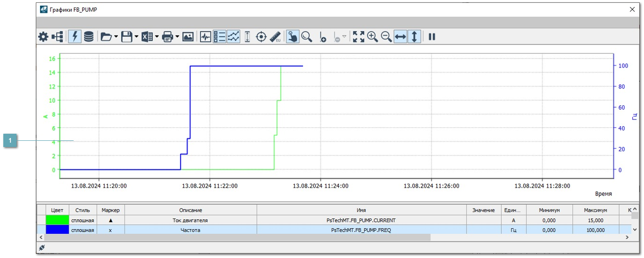Image resolution: width=644 pixels, height=258 pixels.
Task: Toggle the legend list view
Action: [x=219, y=37]
